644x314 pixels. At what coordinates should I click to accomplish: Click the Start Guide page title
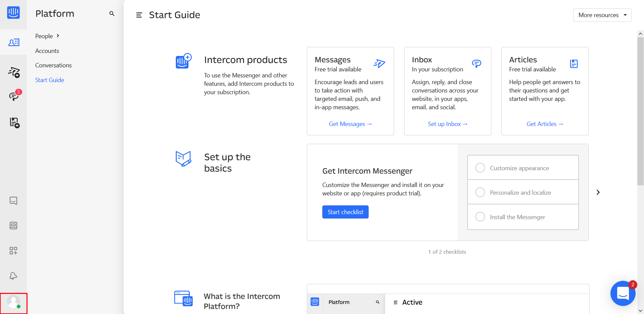174,15
